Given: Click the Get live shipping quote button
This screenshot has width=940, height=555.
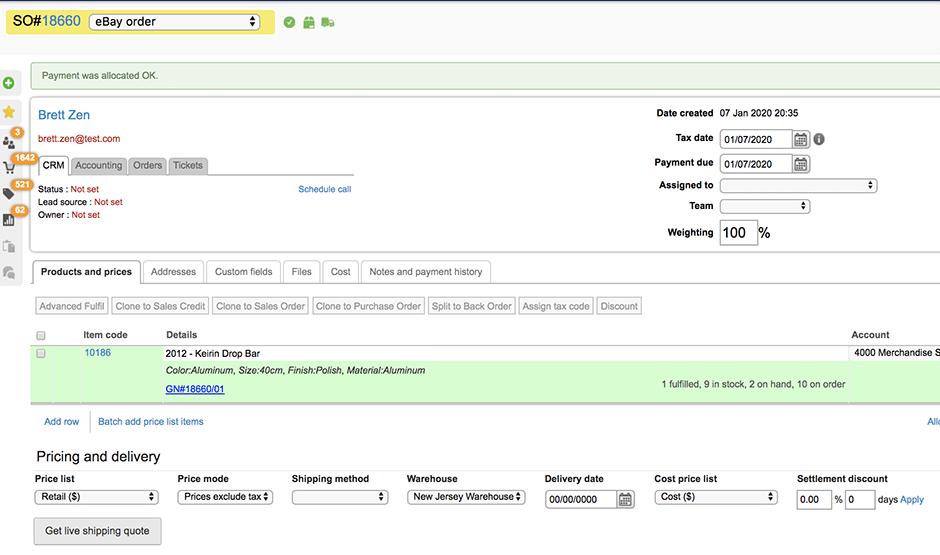Looking at the screenshot, I should click(x=97, y=531).
